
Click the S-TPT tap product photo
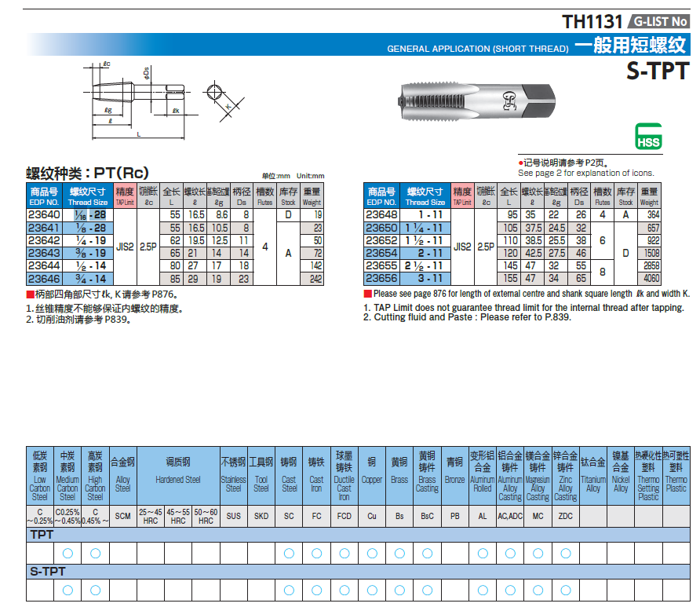point(476,101)
